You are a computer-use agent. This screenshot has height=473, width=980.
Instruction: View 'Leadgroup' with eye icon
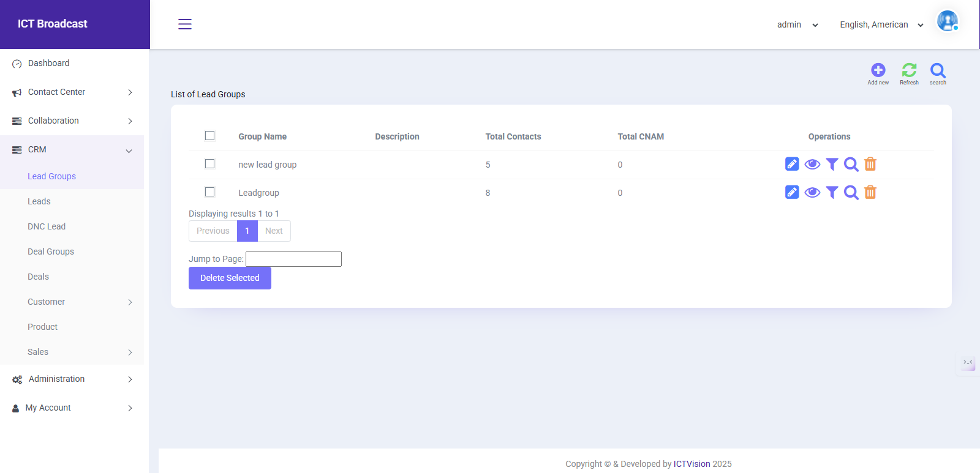[x=812, y=192]
